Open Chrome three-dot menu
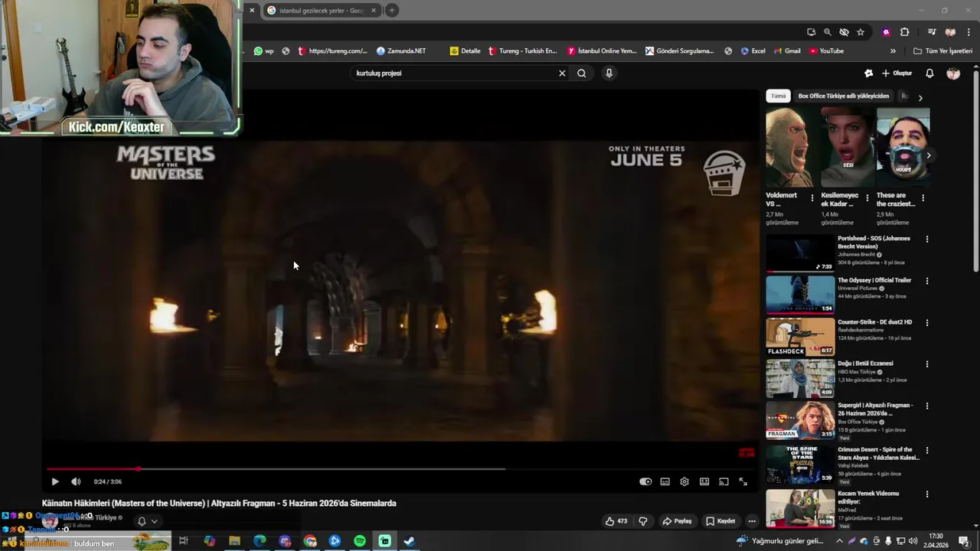The image size is (980, 551). tap(969, 32)
